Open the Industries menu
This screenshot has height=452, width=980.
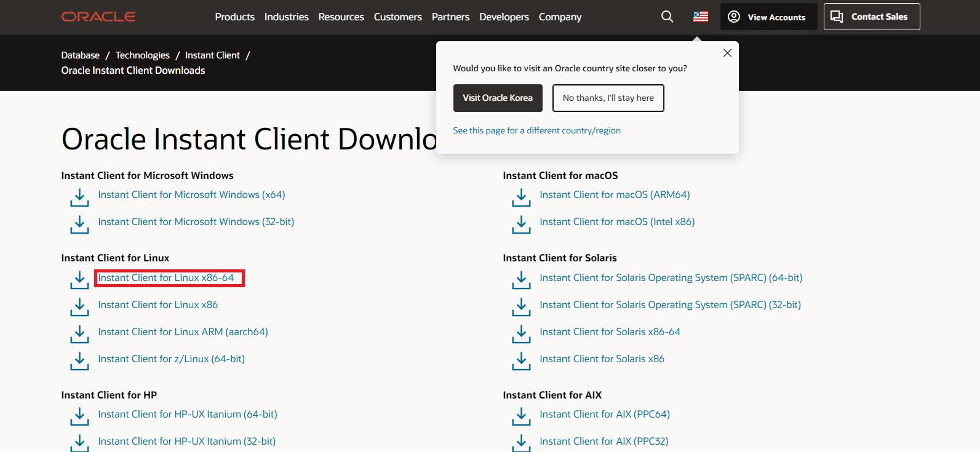click(x=286, y=17)
